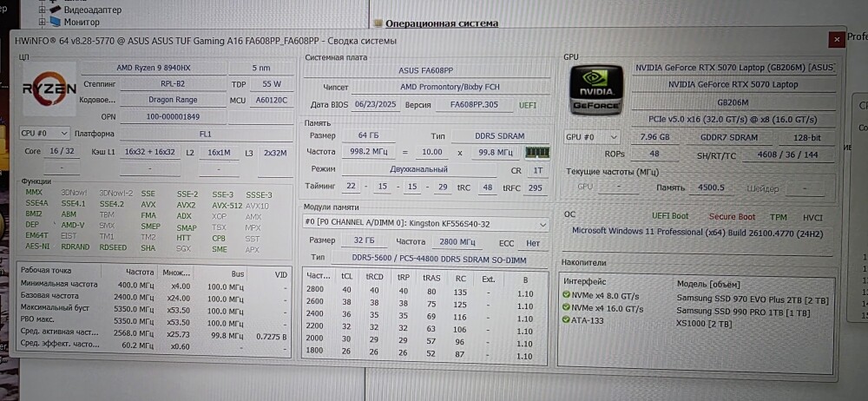Click the AMD Ryzen 9 8940HX name field
This screenshot has height=401, width=868.
(166, 68)
